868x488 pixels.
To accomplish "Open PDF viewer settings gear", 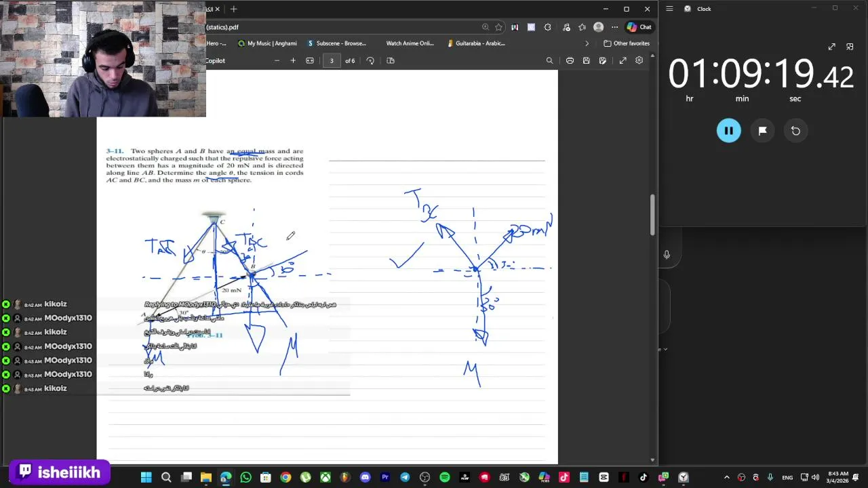I will tap(639, 60).
